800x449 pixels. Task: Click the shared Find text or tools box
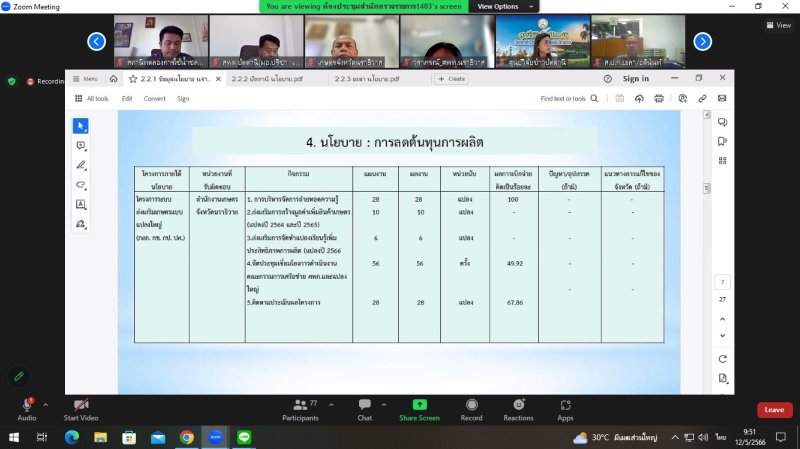pyautogui.click(x=567, y=98)
